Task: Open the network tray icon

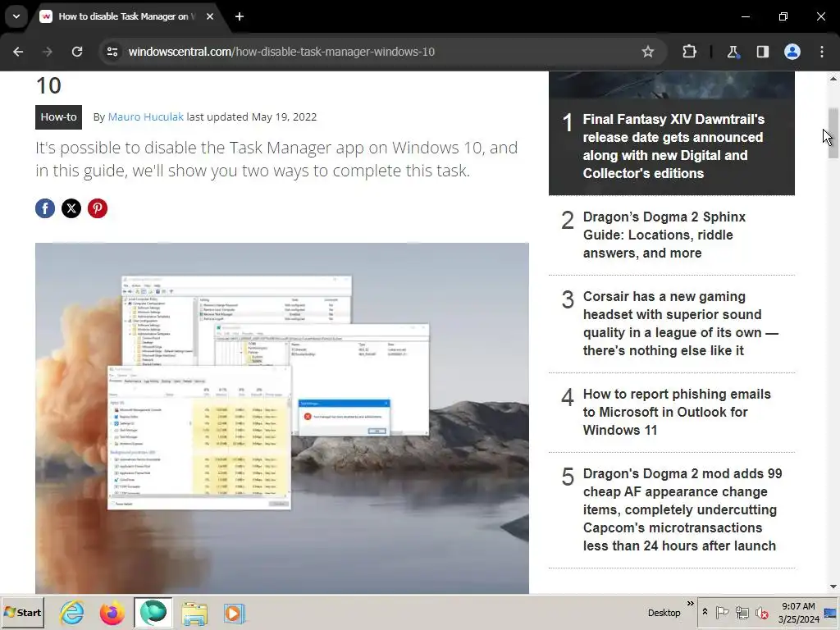Action: [x=742, y=612]
